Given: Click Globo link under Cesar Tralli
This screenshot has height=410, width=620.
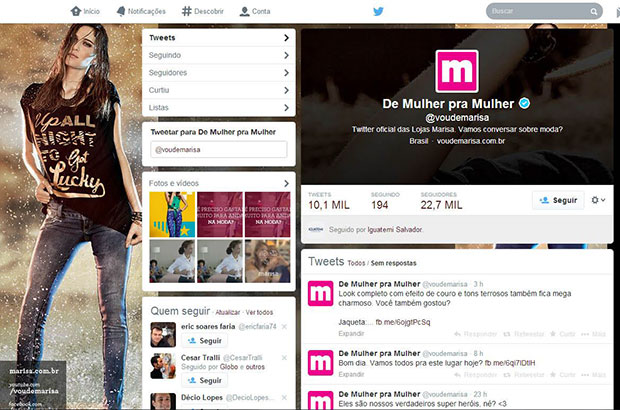Looking at the screenshot, I should tap(229, 367).
